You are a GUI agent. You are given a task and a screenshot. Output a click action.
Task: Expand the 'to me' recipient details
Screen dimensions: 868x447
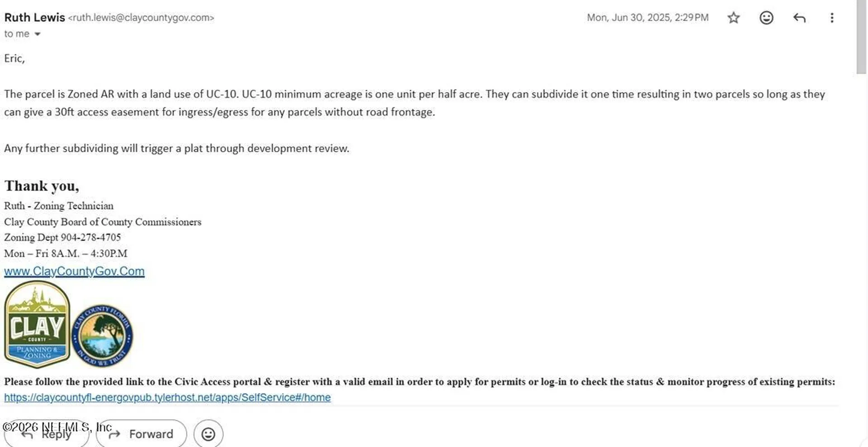pos(38,34)
